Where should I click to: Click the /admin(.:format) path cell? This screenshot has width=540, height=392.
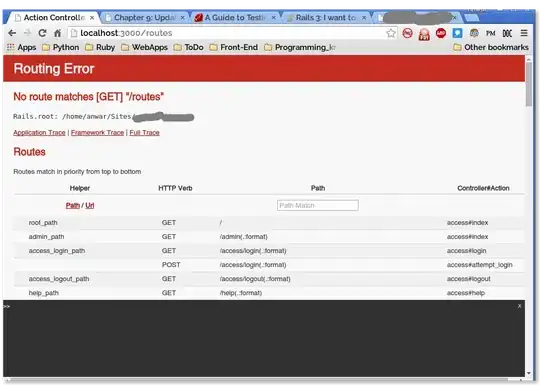pos(243,237)
